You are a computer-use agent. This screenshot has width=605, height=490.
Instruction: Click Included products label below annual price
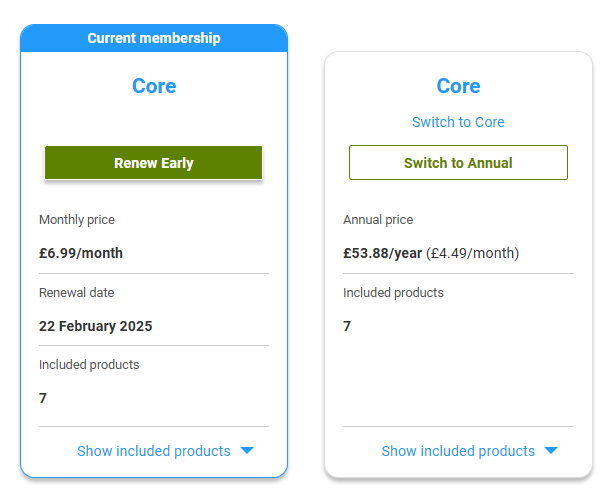pyautogui.click(x=393, y=292)
